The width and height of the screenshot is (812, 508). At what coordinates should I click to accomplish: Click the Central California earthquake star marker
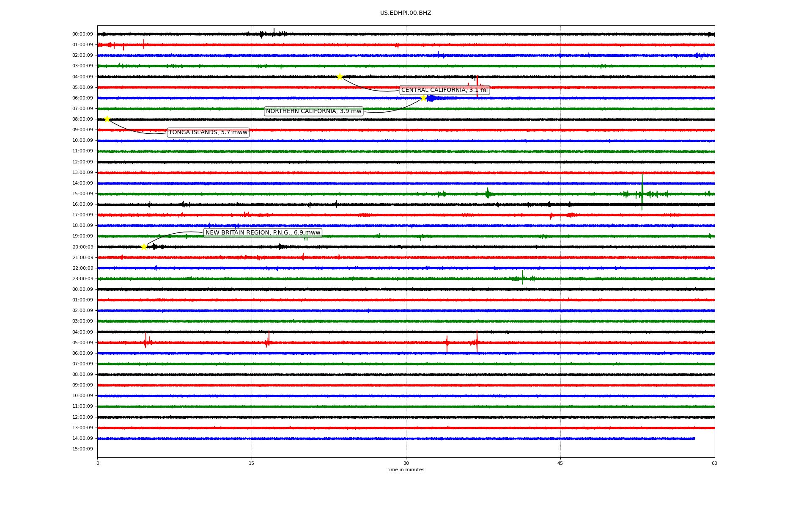[340, 77]
